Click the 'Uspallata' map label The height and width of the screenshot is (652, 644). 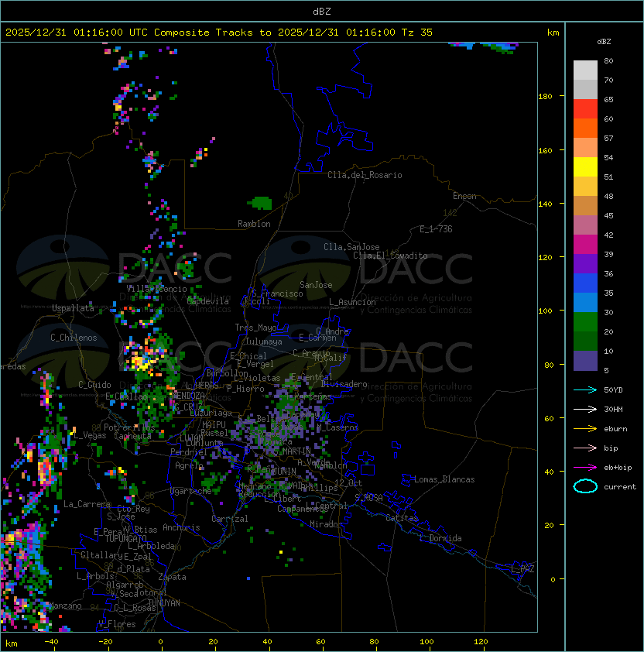coord(73,308)
